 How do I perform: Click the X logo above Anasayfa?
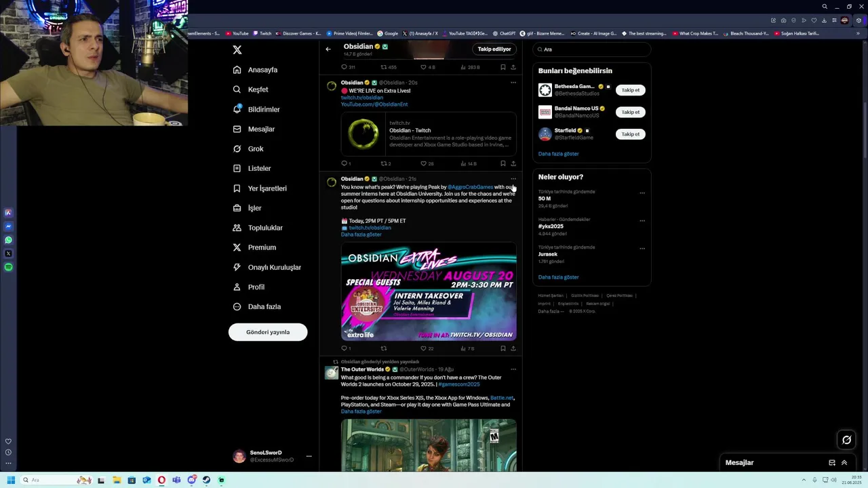[237, 49]
